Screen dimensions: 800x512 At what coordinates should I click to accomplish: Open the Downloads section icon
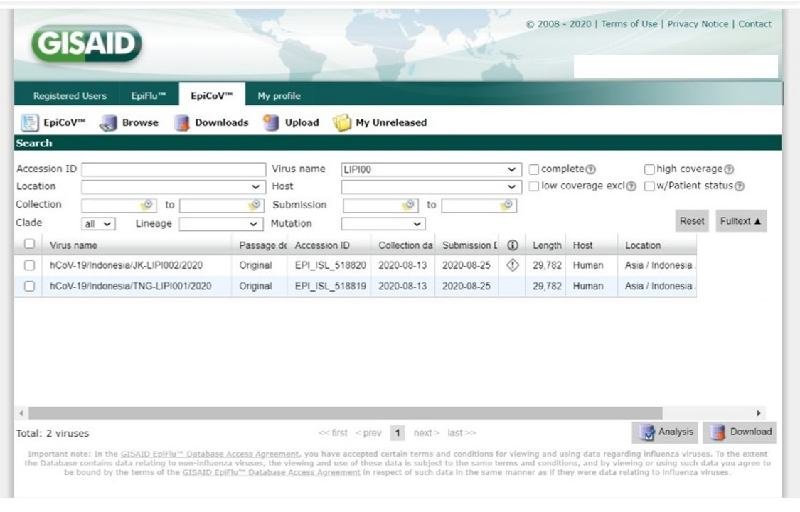[x=182, y=123]
